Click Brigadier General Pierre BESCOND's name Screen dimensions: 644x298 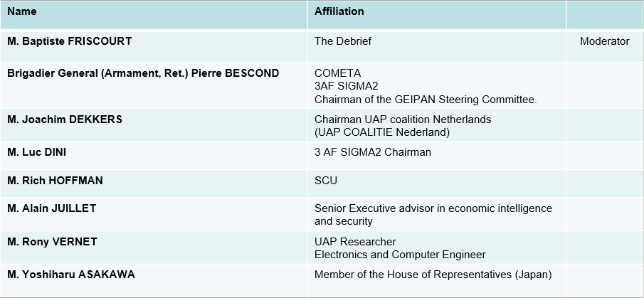coord(143,73)
